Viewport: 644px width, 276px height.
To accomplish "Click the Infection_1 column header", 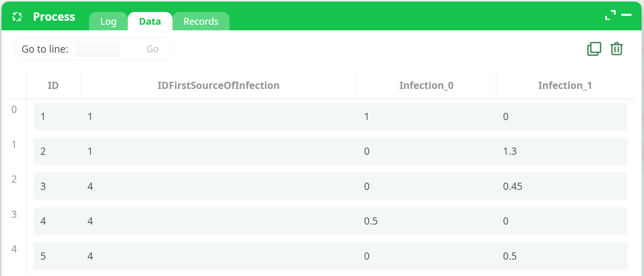I will tap(565, 85).
